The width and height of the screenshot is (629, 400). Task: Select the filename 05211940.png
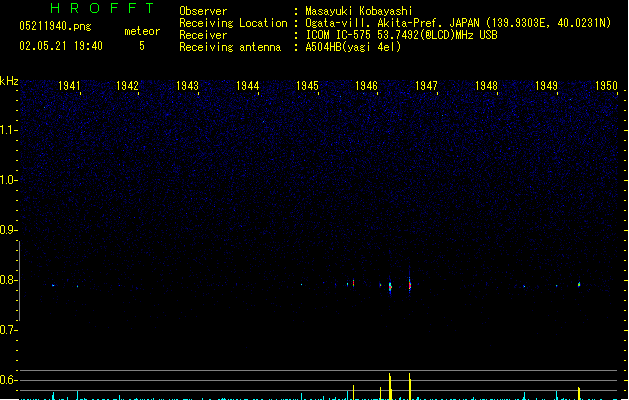[55, 26]
